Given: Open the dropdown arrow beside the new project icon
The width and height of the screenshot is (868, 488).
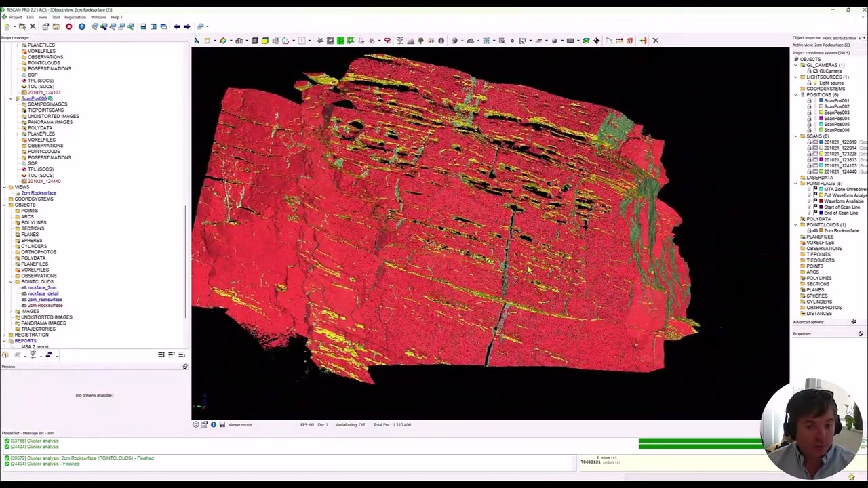Looking at the screenshot, I should [x=14, y=26].
